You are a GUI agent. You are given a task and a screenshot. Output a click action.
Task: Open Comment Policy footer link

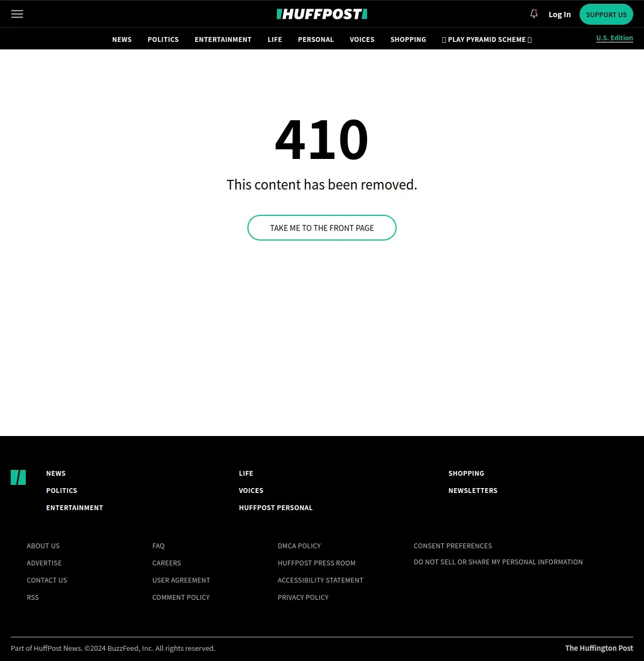click(x=181, y=597)
